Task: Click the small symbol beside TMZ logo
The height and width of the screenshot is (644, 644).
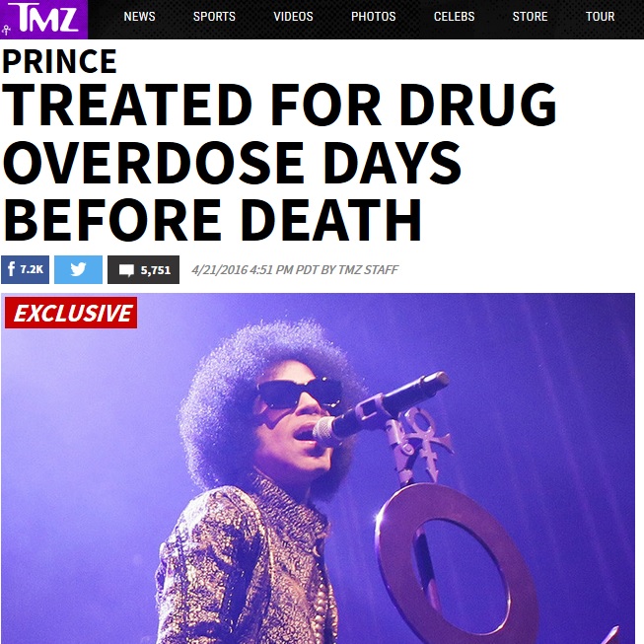Action: (x=6, y=31)
